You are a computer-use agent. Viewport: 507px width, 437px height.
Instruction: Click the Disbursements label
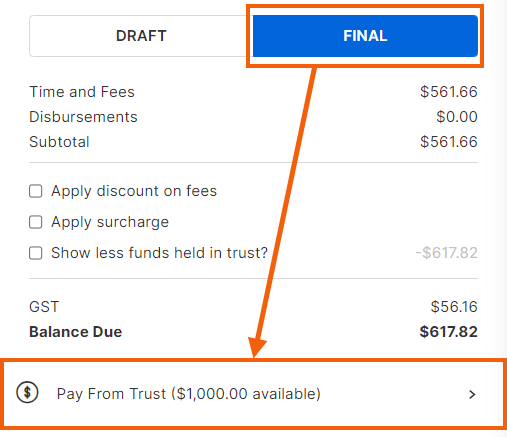coord(83,117)
